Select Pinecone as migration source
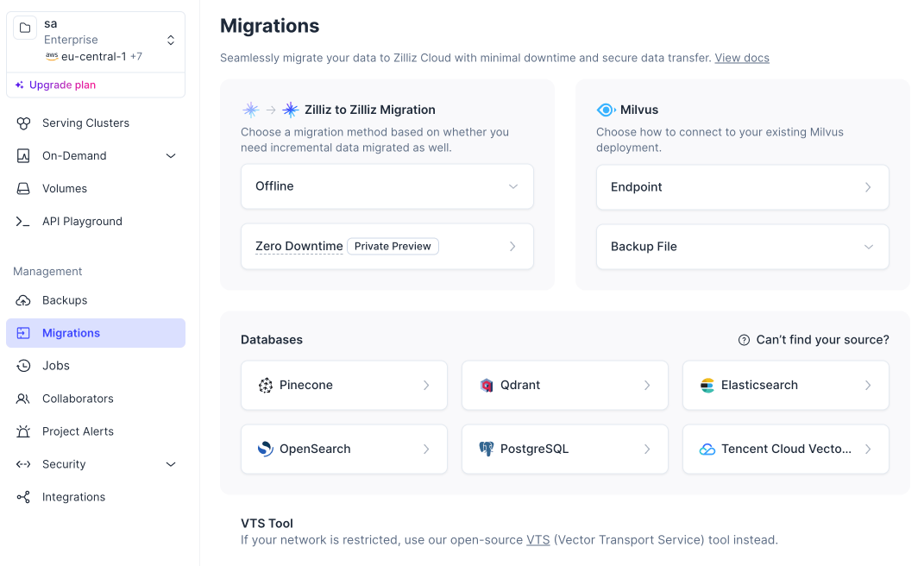The image size is (924, 566). [344, 385]
